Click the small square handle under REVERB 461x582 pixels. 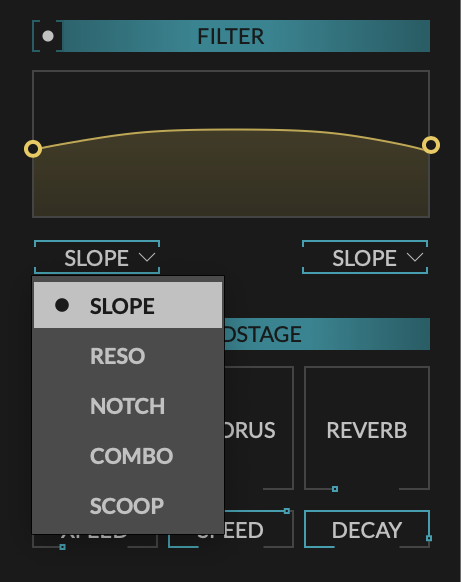pyautogui.click(x=335, y=489)
